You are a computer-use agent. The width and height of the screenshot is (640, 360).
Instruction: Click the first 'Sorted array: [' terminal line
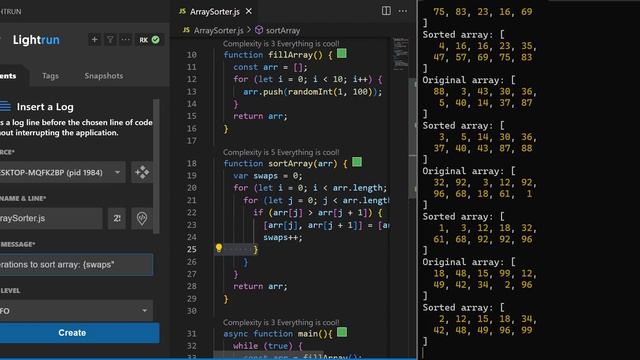463,35
